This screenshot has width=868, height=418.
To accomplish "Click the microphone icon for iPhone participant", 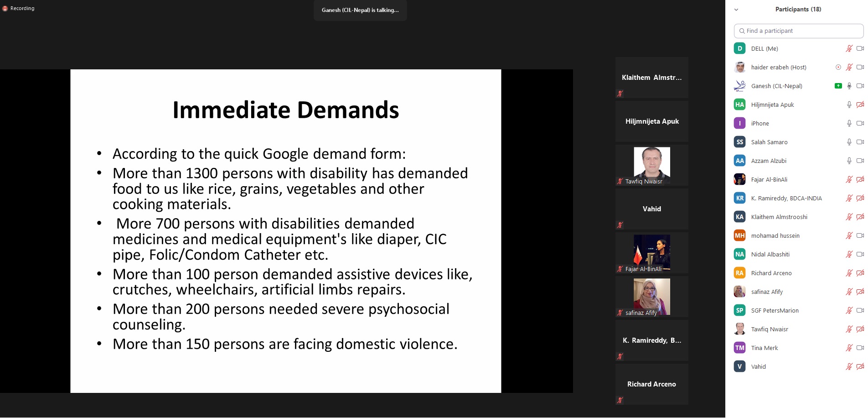I will click(x=849, y=123).
